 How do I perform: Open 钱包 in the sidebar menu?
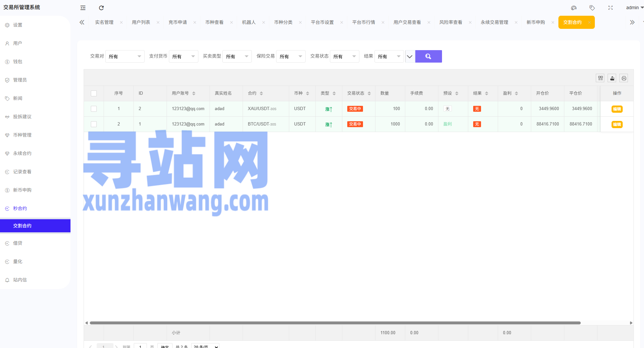pyautogui.click(x=18, y=62)
